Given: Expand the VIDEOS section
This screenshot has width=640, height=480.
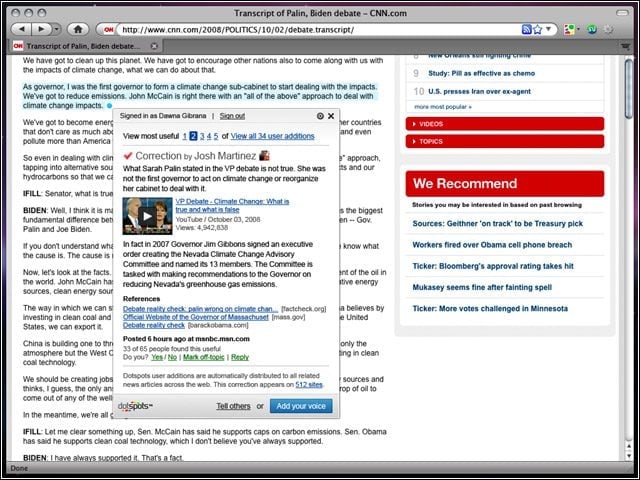Looking at the screenshot, I should click(x=504, y=124).
